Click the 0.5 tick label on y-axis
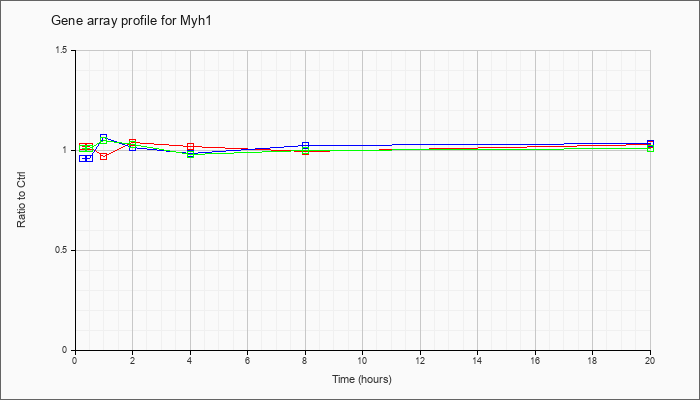700x400 pixels. (62, 250)
